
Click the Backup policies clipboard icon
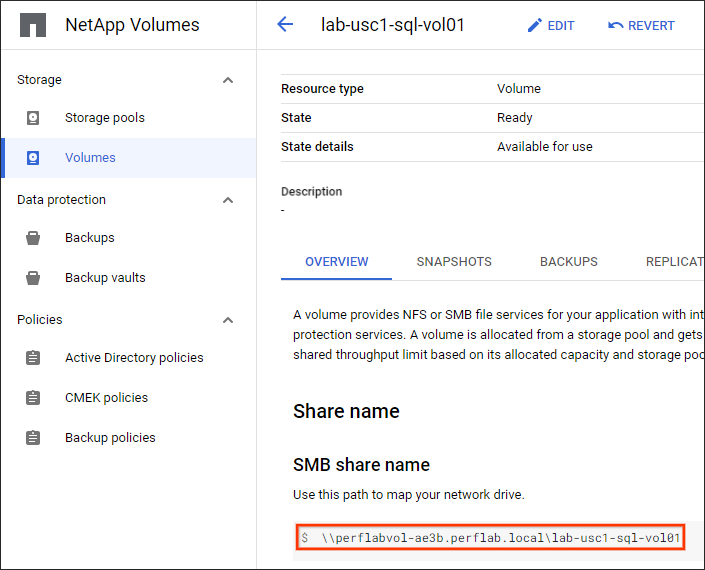pos(33,438)
